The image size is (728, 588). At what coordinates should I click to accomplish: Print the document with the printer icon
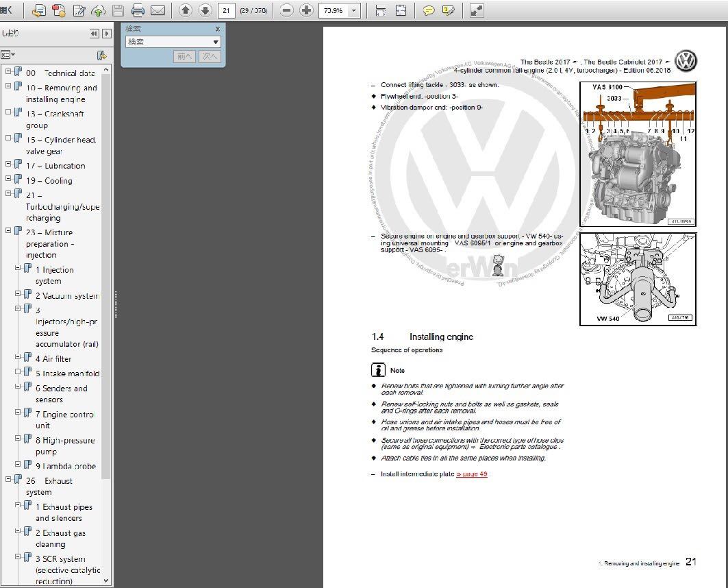tap(138, 10)
